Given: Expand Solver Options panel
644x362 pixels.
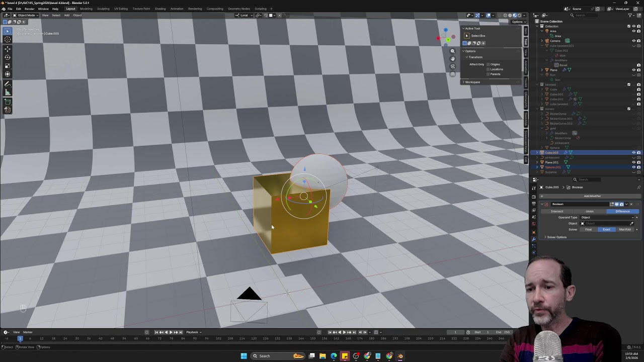Looking at the screenshot, I should pos(555,237).
